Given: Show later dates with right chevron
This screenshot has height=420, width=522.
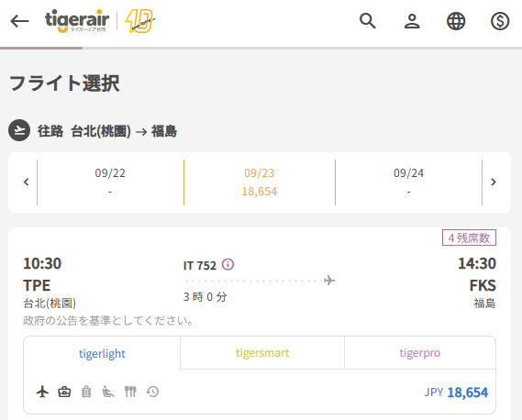Looking at the screenshot, I should pyautogui.click(x=494, y=182).
